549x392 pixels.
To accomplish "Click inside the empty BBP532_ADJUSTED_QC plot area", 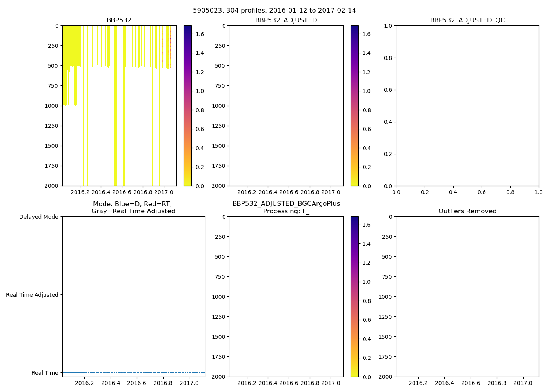I will pyautogui.click(x=467, y=106).
